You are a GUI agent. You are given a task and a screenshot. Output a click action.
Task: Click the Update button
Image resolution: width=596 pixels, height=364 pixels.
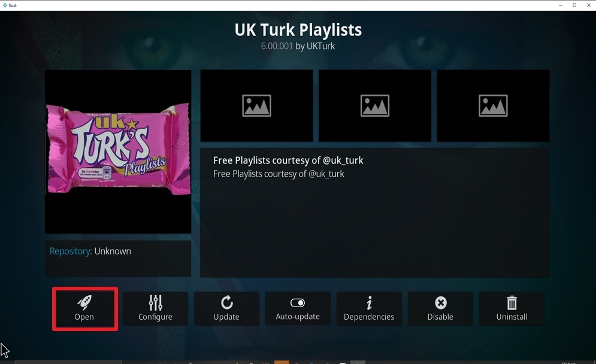coord(226,308)
